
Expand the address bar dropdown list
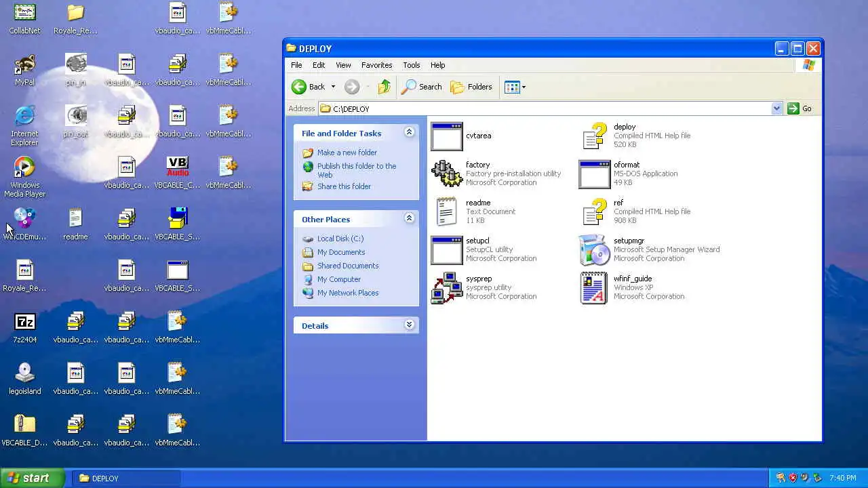(776, 108)
